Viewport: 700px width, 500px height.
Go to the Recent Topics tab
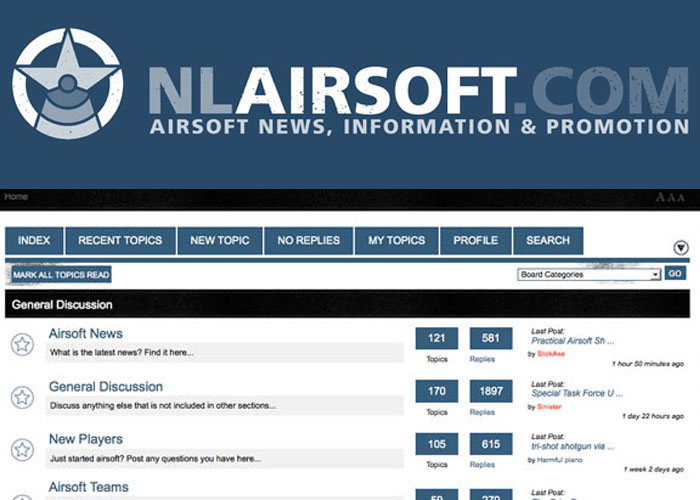[x=120, y=241]
